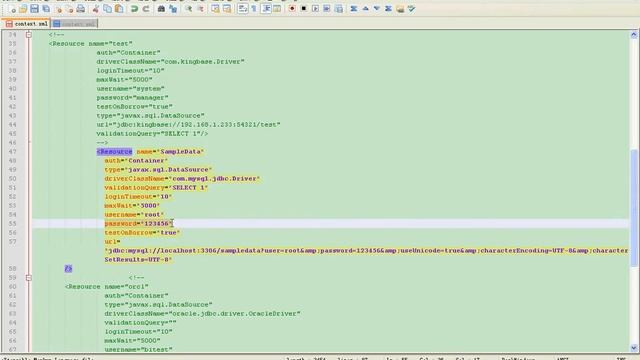Click validationQuery="SELECT 1" on line 51
Screen dimensions: 640x360
coord(156,187)
